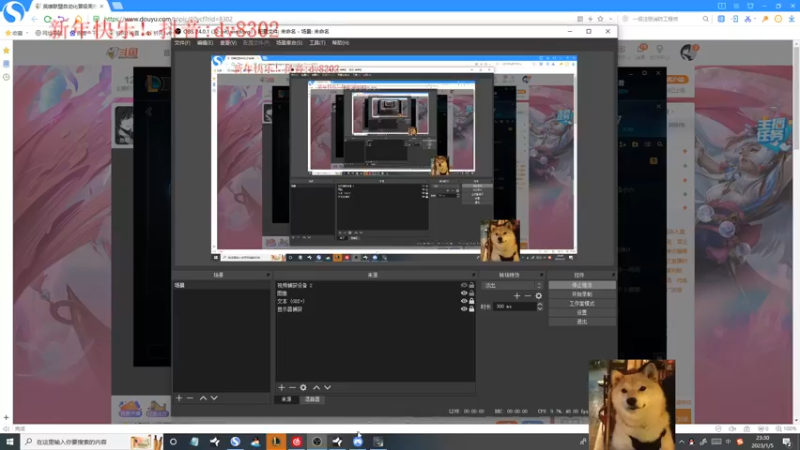Select the Display Capture source row
Viewport: 800px width, 450px height.
(x=376, y=309)
